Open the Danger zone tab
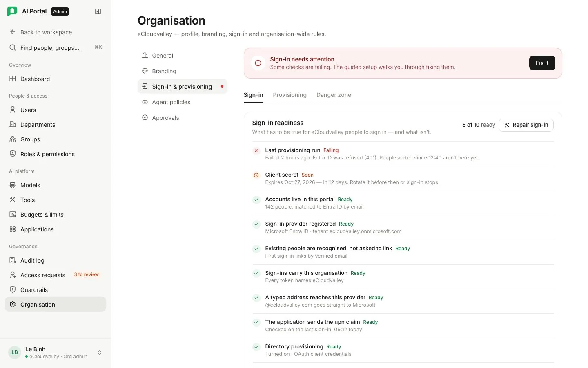588x368 pixels. (x=334, y=95)
